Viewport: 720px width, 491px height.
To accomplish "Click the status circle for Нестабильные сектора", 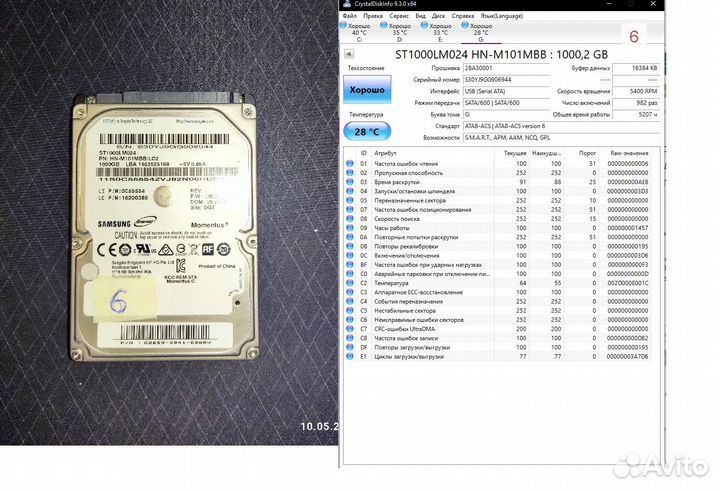I will point(350,310).
